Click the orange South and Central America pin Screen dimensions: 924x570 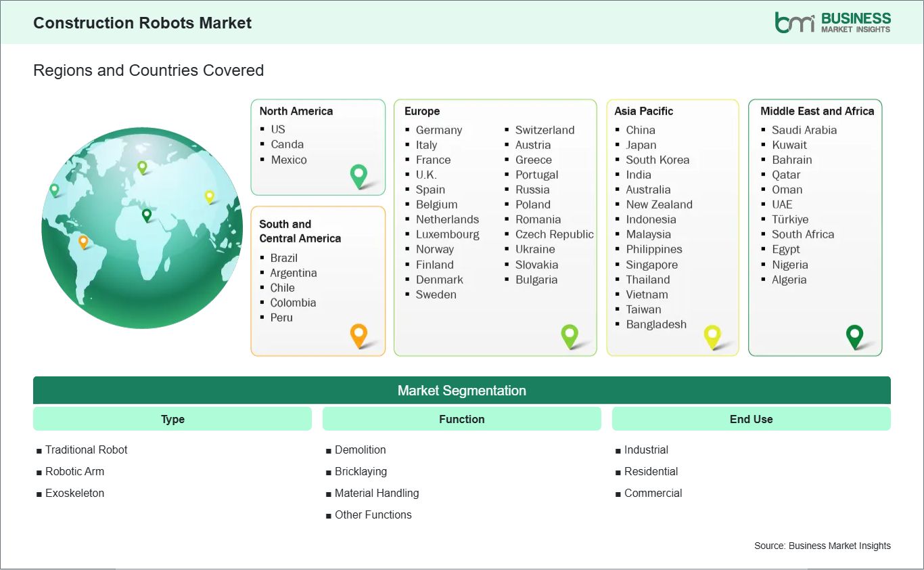pyautogui.click(x=358, y=335)
